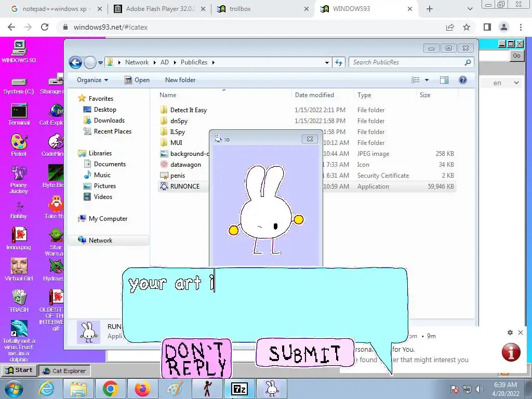Select the RUNONCE application file

[184, 187]
